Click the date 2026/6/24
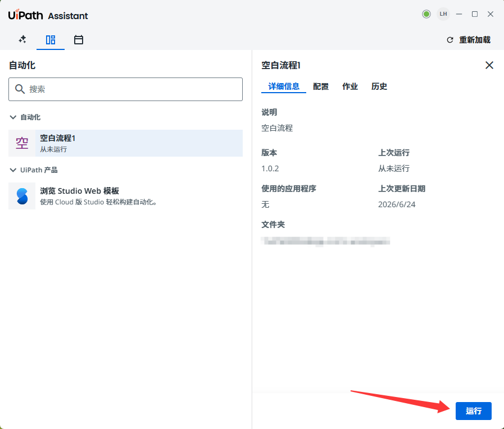 pos(397,204)
